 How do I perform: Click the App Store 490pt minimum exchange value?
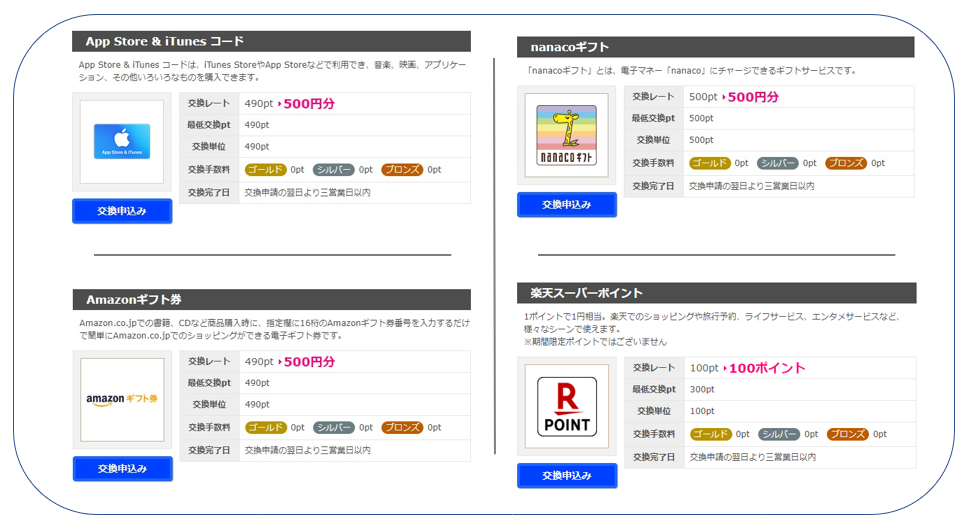click(257, 125)
